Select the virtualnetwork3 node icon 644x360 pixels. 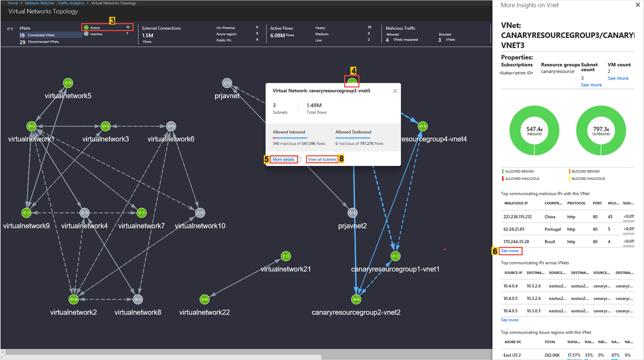pos(105,126)
